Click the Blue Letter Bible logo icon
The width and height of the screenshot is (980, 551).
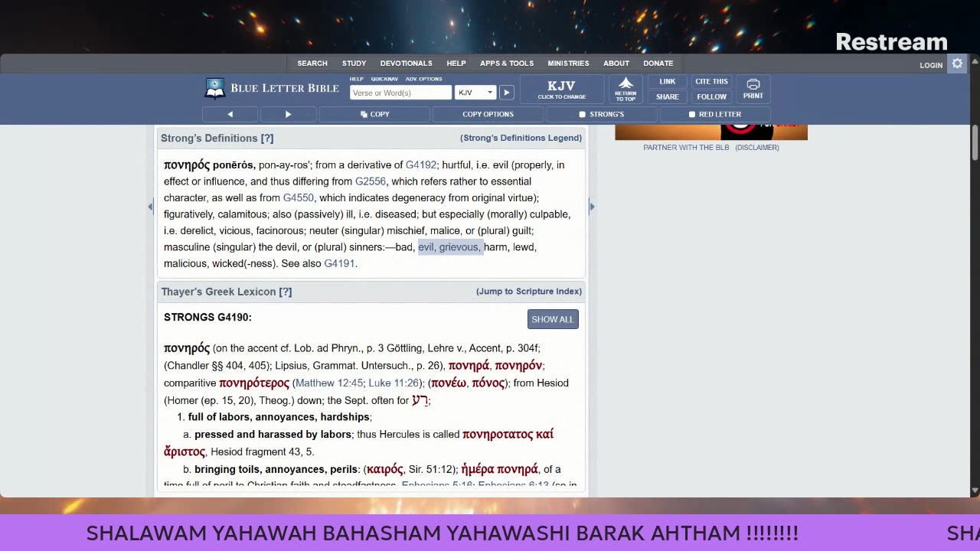tap(215, 89)
